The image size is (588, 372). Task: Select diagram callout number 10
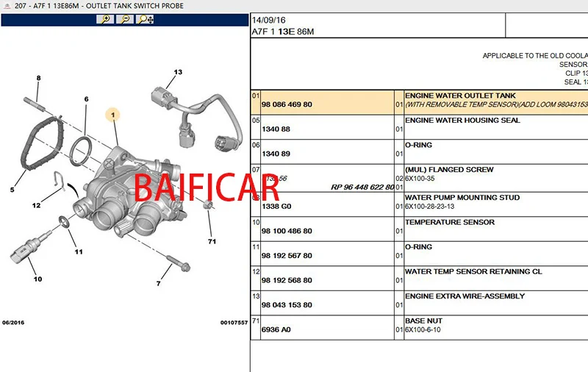(37, 279)
